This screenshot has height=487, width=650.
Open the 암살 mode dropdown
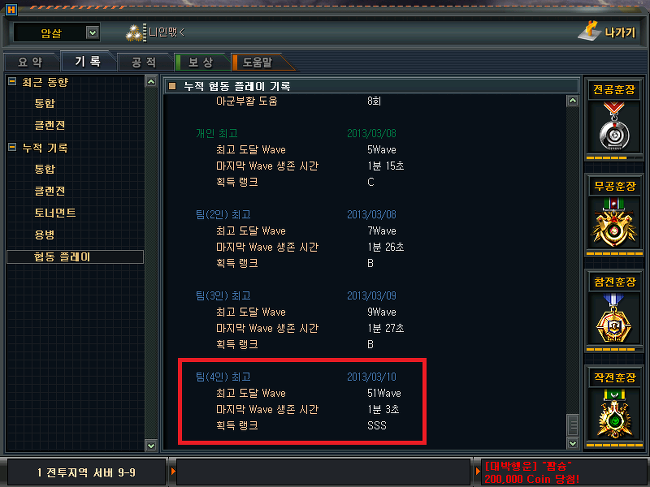(x=92, y=32)
